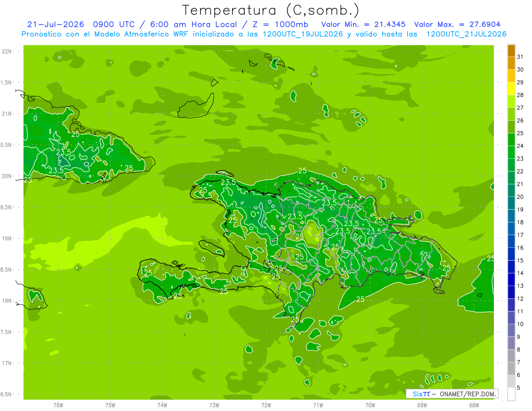Select the date text '21-Jul-2026'
This screenshot has height=411, width=532.
point(55,24)
